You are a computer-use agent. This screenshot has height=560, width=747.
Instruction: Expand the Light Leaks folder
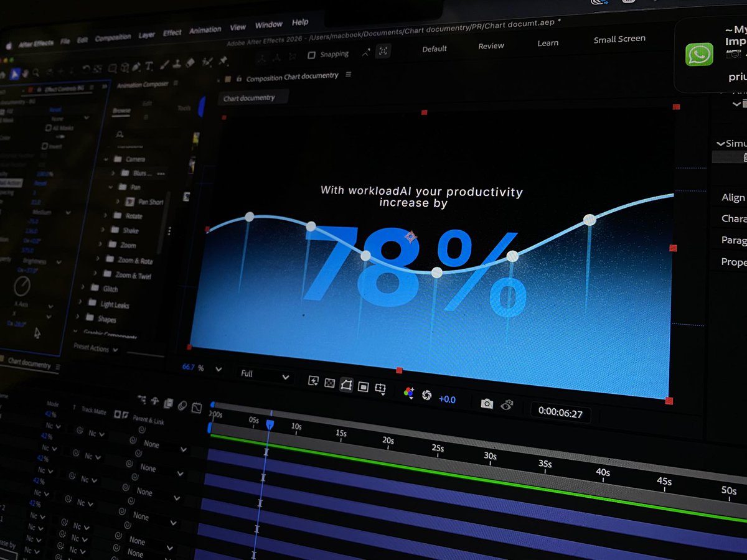coord(80,302)
